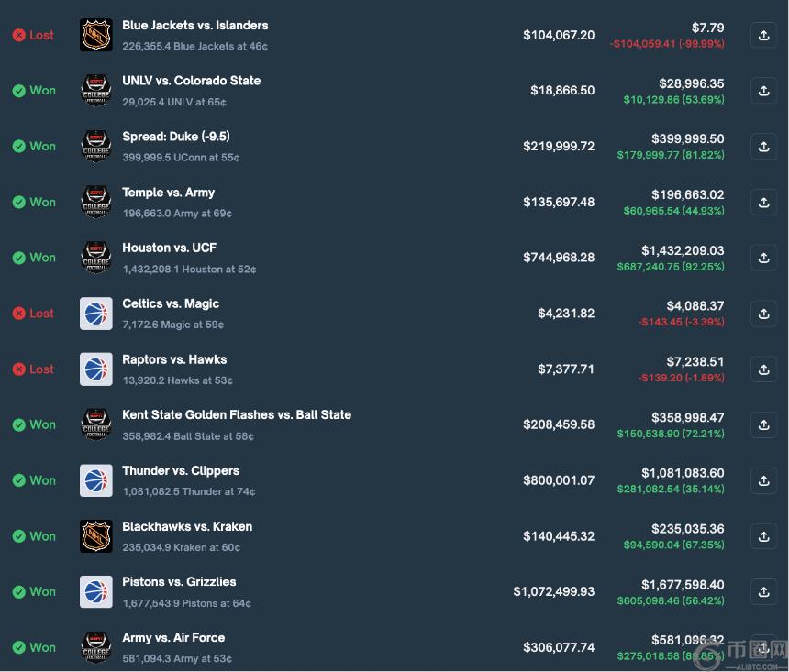Click share icon for Pistons vs. Grizzlies
This screenshot has width=789, height=672.
pos(763,592)
